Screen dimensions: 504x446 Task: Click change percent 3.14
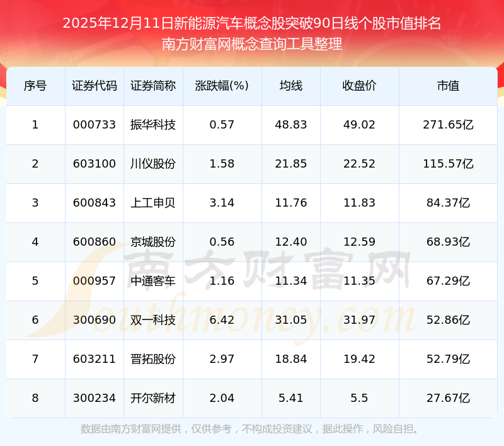tap(222, 203)
